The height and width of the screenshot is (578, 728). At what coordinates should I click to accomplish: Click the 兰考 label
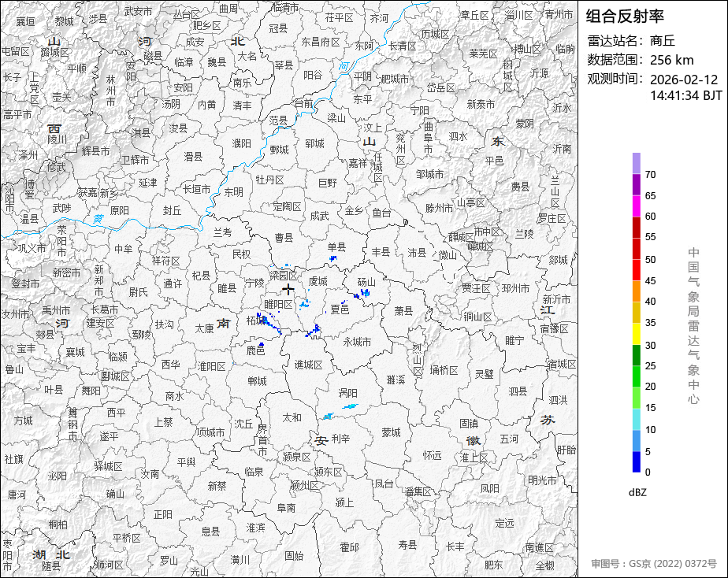tap(222, 232)
